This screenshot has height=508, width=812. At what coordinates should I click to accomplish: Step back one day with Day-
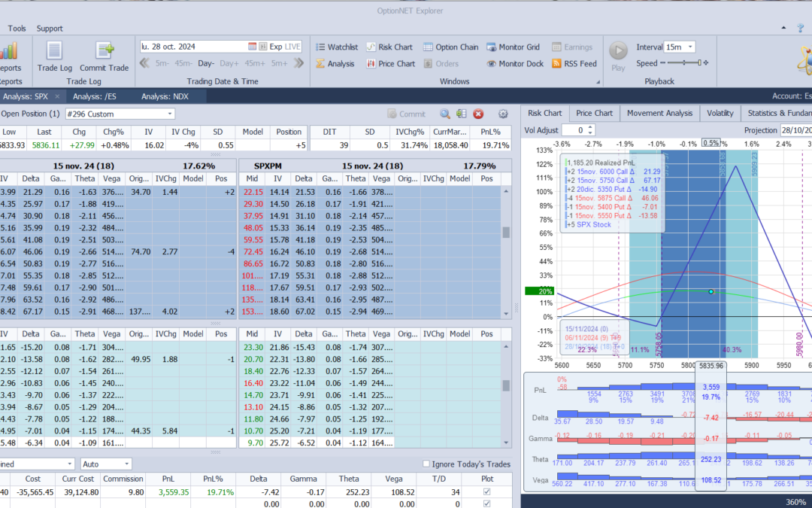pyautogui.click(x=206, y=63)
